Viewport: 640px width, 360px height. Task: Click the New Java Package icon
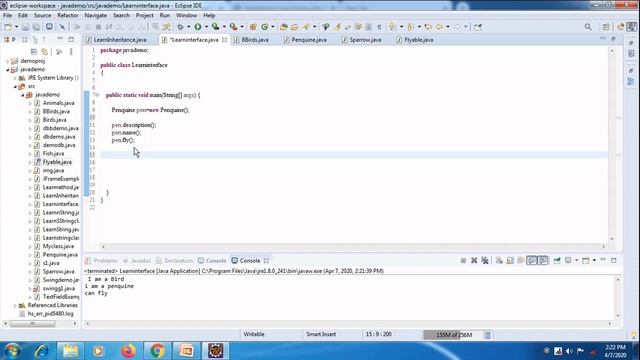253,27
